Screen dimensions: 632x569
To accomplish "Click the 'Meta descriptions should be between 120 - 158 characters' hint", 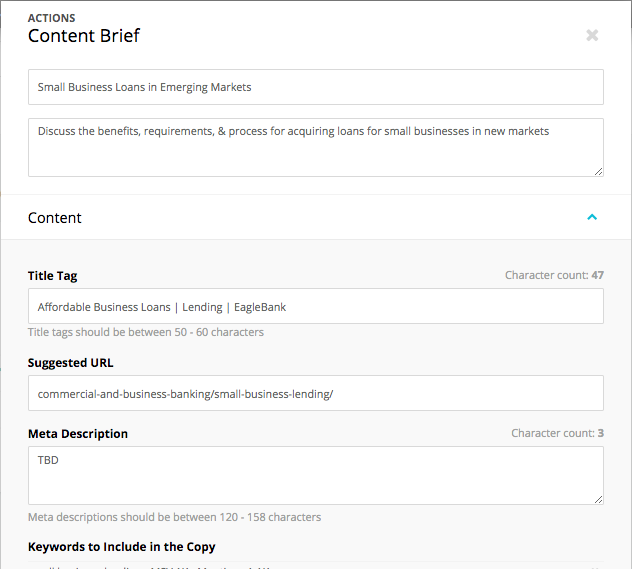I will tap(174, 517).
